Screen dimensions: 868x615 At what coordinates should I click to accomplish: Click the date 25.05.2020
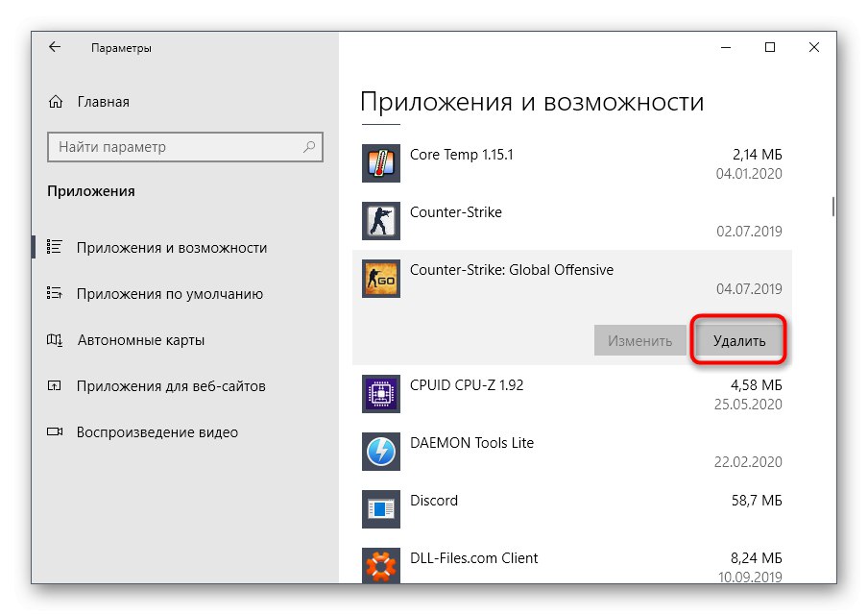[748, 404]
